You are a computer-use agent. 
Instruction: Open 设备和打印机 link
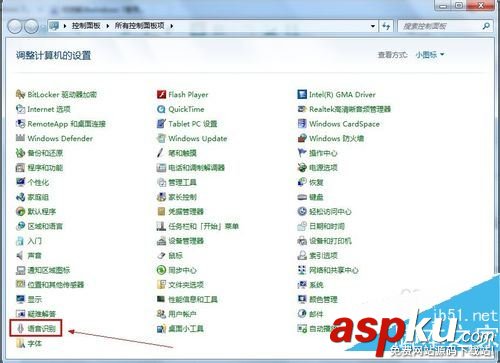[x=330, y=241]
